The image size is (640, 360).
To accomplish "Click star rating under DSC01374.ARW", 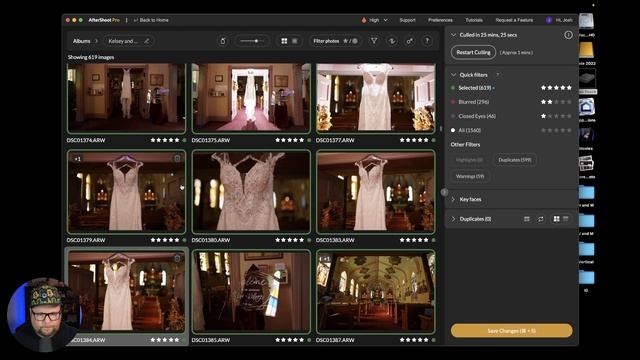I will [164, 140].
